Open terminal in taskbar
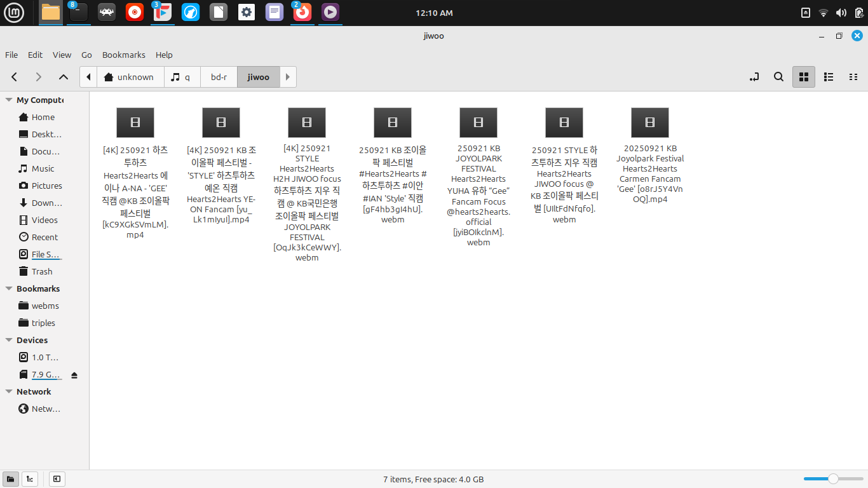 coord(79,12)
